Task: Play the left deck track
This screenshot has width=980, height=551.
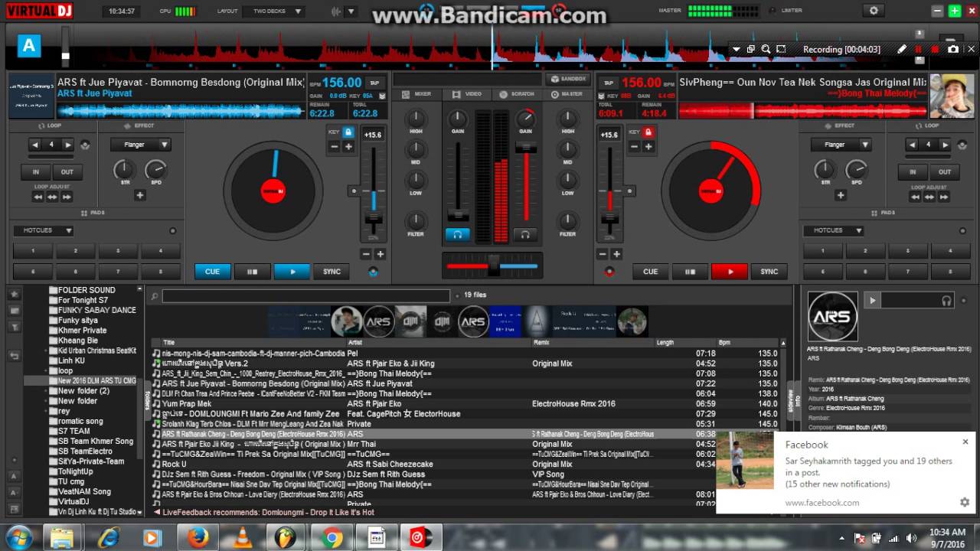Action: 291,271
